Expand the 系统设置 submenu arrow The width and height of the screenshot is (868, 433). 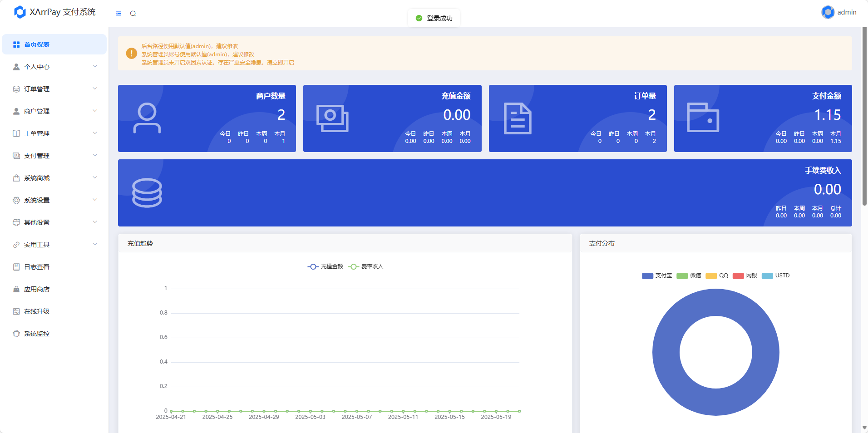pyautogui.click(x=95, y=200)
